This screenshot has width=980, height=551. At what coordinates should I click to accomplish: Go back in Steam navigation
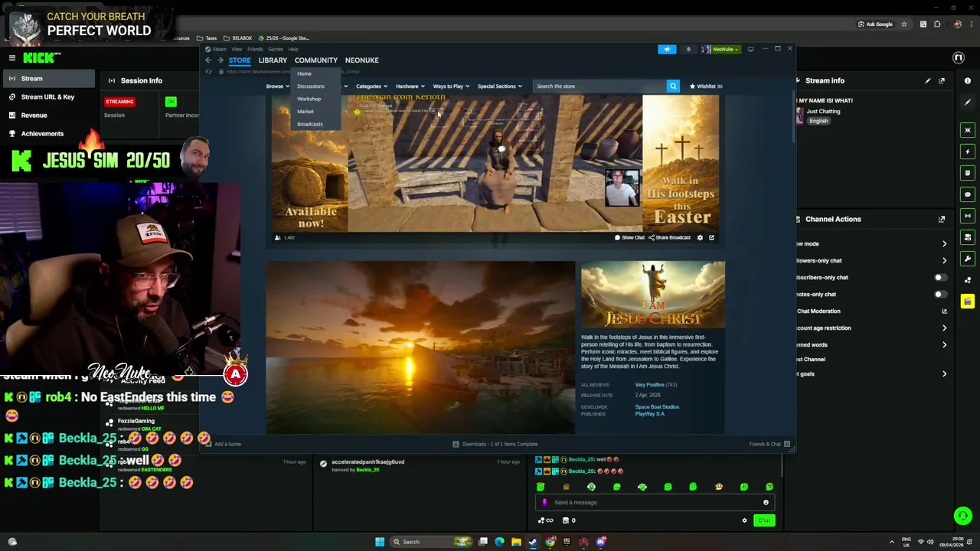(x=208, y=60)
